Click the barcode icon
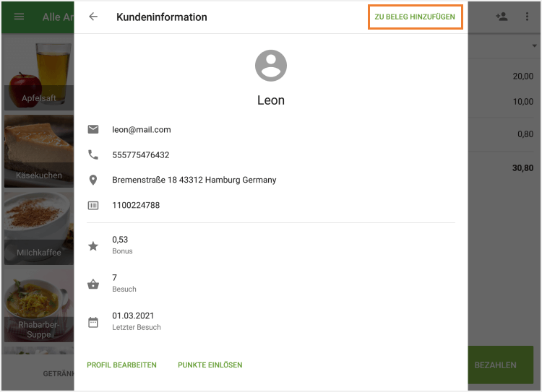The image size is (542, 392). click(x=93, y=205)
